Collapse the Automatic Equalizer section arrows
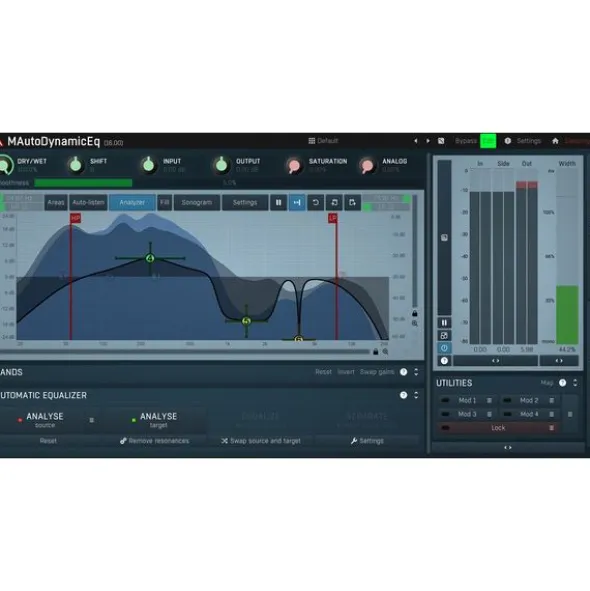 416,395
